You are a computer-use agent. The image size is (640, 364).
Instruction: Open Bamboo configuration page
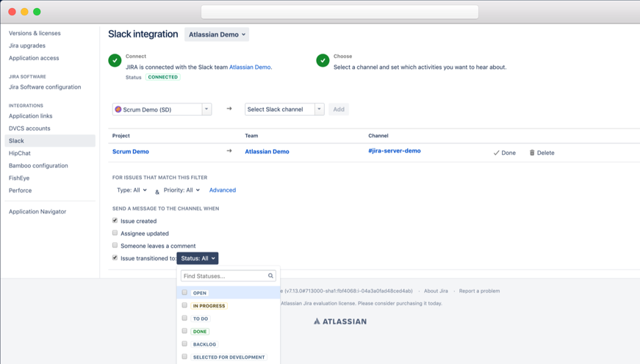(38, 166)
